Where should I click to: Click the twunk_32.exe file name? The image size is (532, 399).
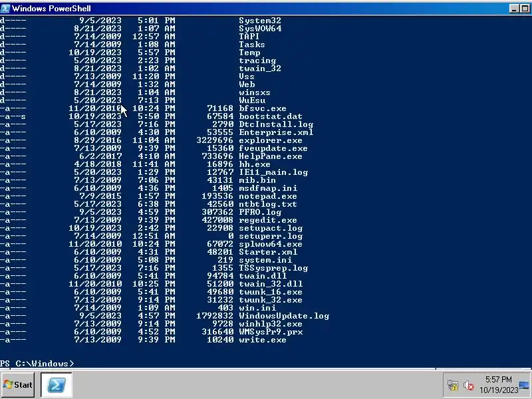(271, 301)
